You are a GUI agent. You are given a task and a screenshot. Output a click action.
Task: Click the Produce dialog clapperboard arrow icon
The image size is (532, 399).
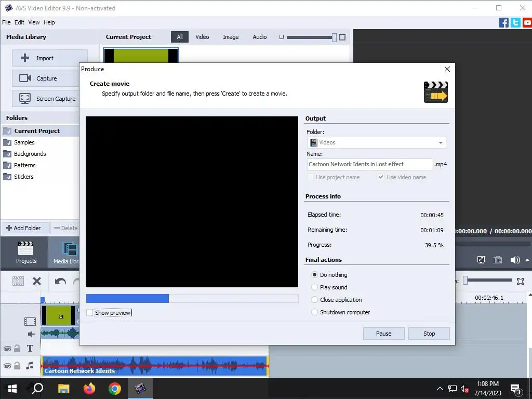436,92
